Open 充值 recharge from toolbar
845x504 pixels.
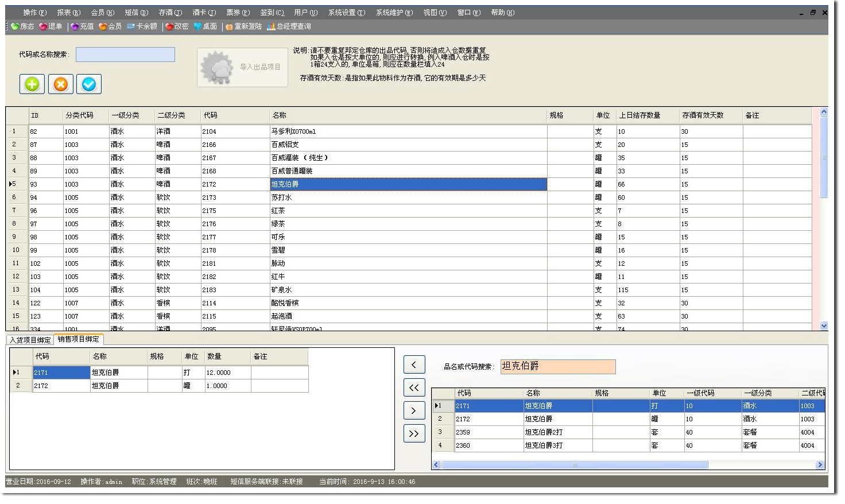83,26
